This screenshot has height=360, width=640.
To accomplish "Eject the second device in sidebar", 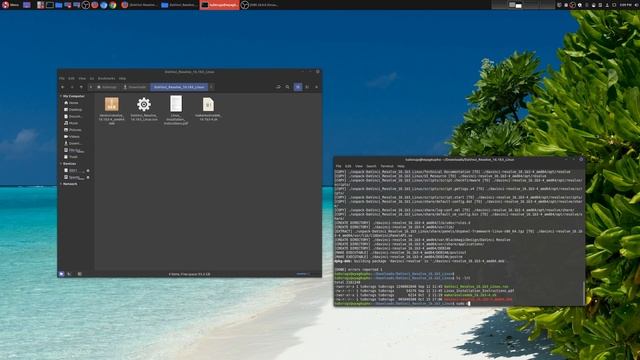I will [88, 178].
